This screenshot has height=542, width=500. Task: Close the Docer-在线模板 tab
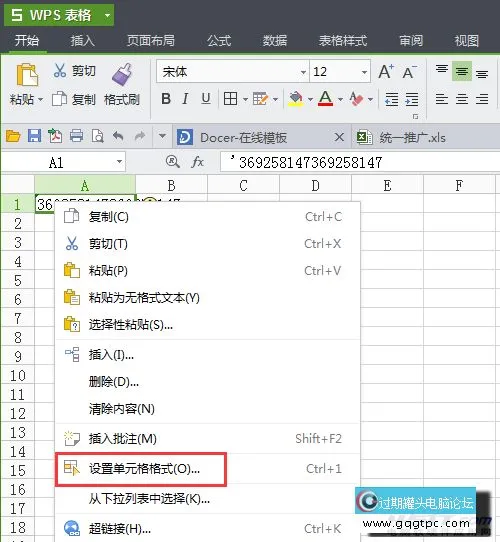339,137
